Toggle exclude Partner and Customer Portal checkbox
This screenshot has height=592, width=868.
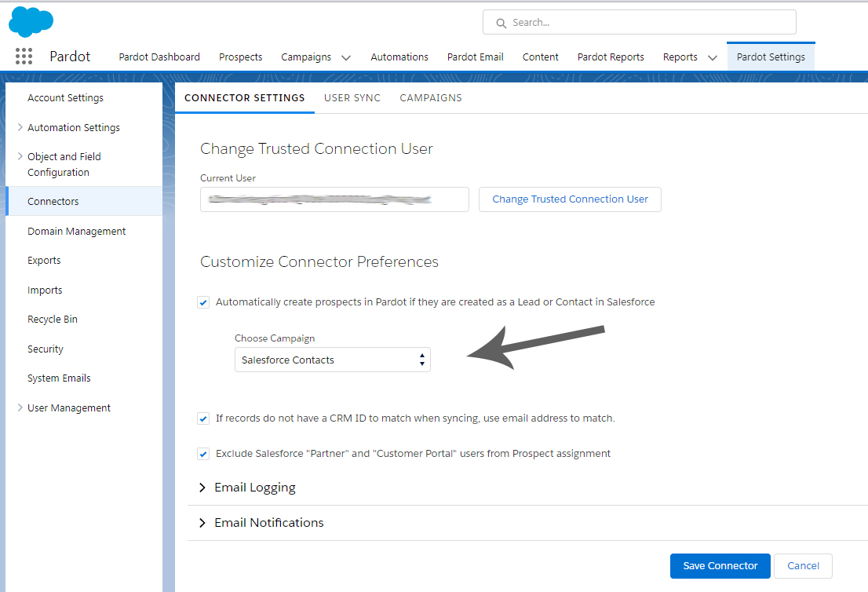(x=203, y=454)
